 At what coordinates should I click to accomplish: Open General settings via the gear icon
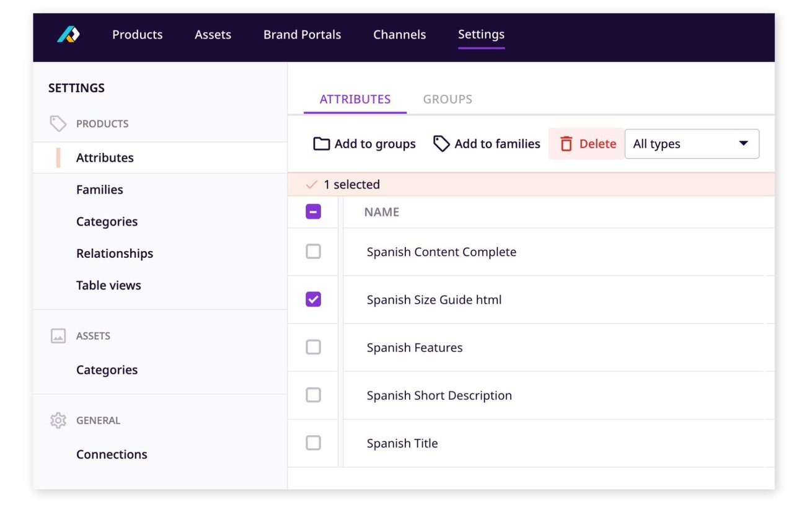(58, 420)
